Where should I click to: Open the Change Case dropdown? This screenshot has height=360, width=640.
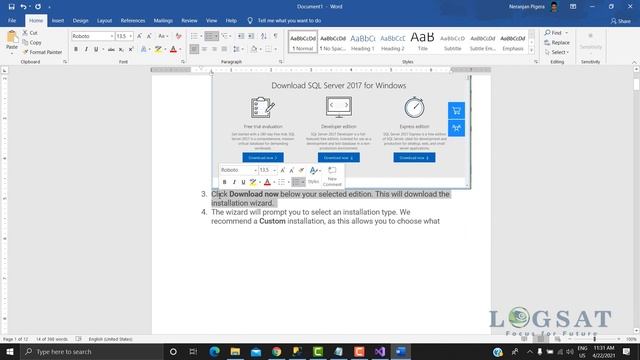point(163,36)
